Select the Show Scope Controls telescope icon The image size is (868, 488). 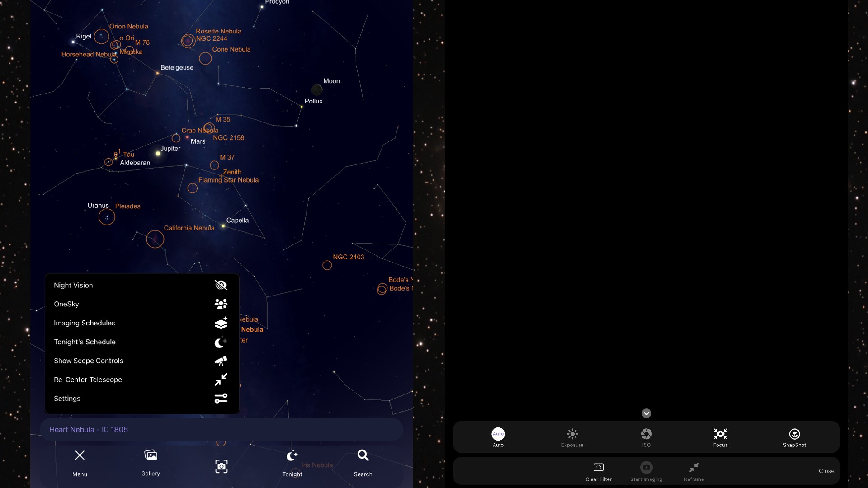point(221,361)
